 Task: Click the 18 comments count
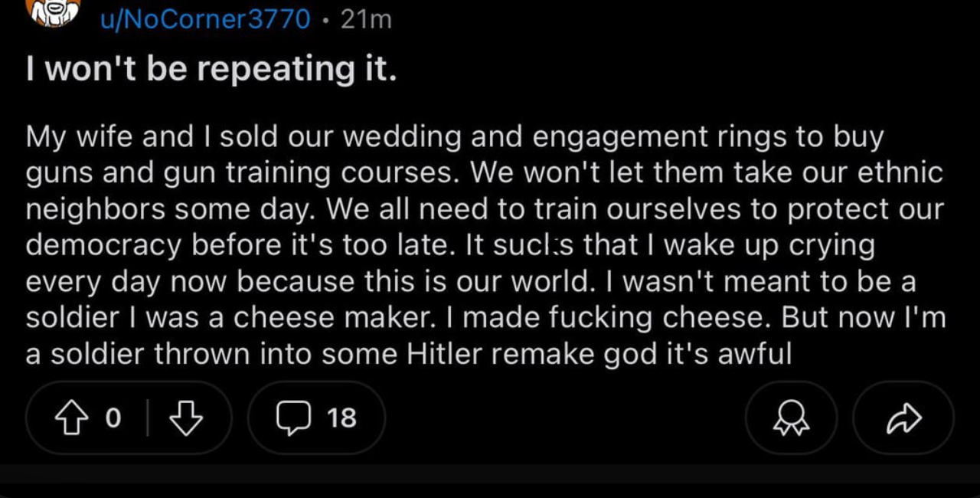pyautogui.click(x=341, y=418)
